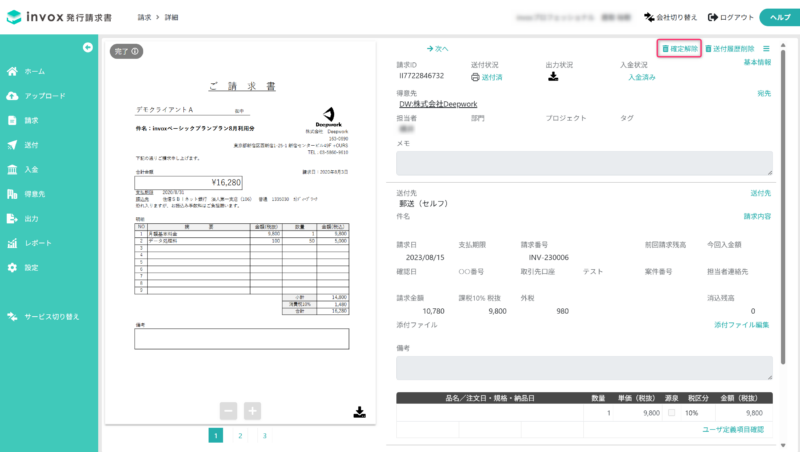Go to next invoice via 次へ
The width and height of the screenshot is (800, 452).
tap(438, 48)
